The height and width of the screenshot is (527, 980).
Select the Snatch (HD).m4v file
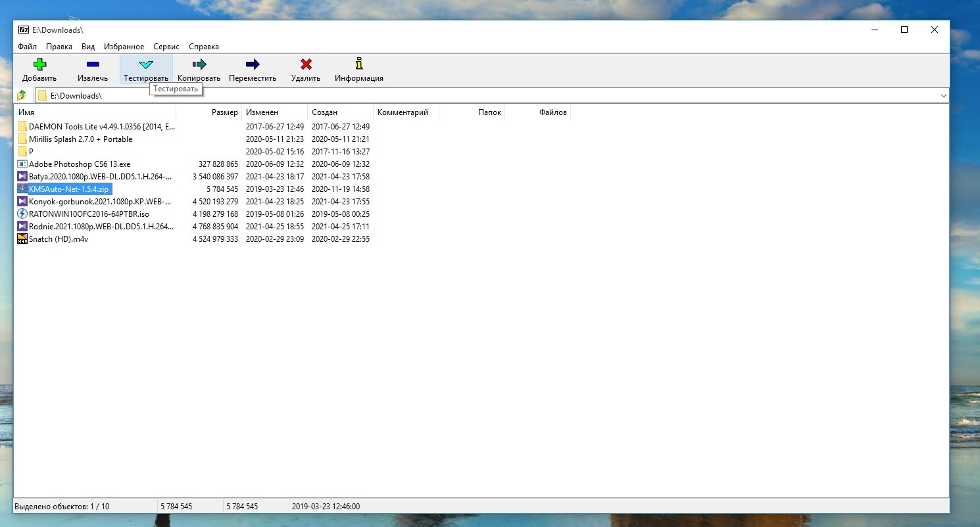pyautogui.click(x=59, y=239)
